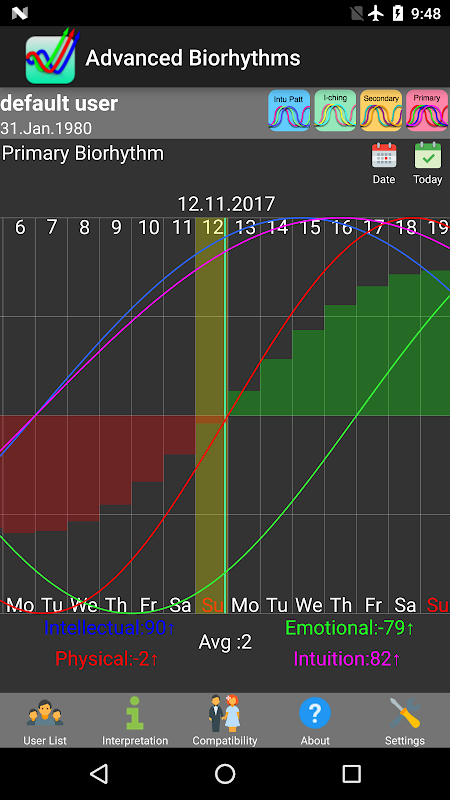The image size is (450, 800).
Task: Tap the Emotional:-79 value
Action: click(x=349, y=628)
